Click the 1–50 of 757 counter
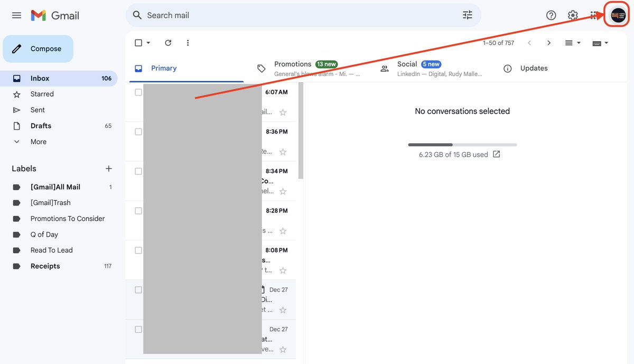 (498, 43)
